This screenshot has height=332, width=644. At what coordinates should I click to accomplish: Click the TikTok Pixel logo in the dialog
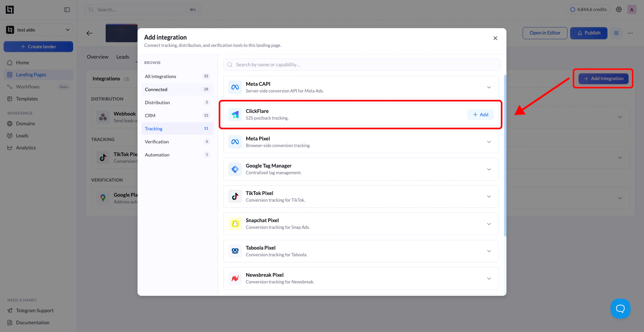235,196
